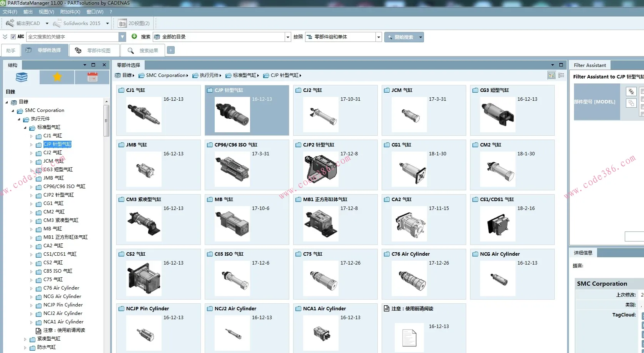644x353 pixels.
Task: Open the calendar history panel
Action: [x=92, y=77]
